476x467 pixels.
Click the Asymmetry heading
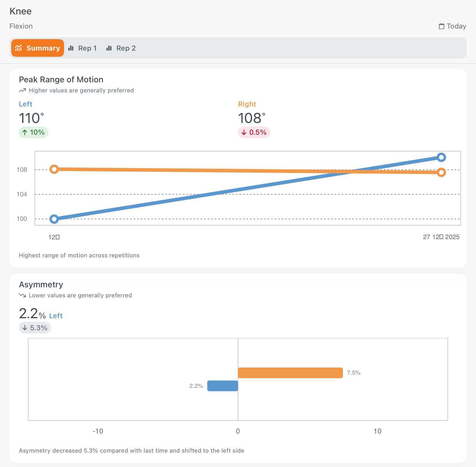point(41,285)
